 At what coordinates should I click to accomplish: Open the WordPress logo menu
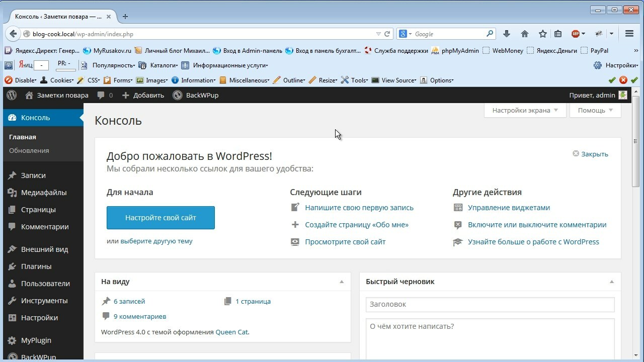tap(12, 95)
